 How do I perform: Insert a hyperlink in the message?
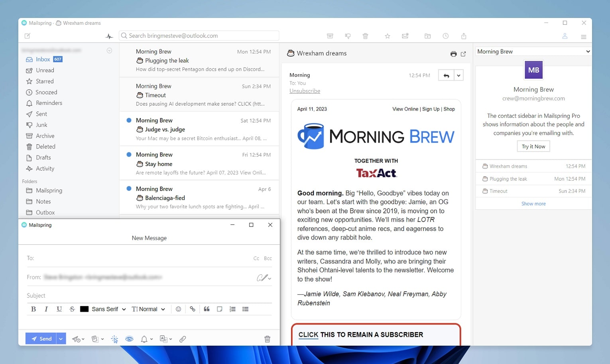[x=193, y=309]
